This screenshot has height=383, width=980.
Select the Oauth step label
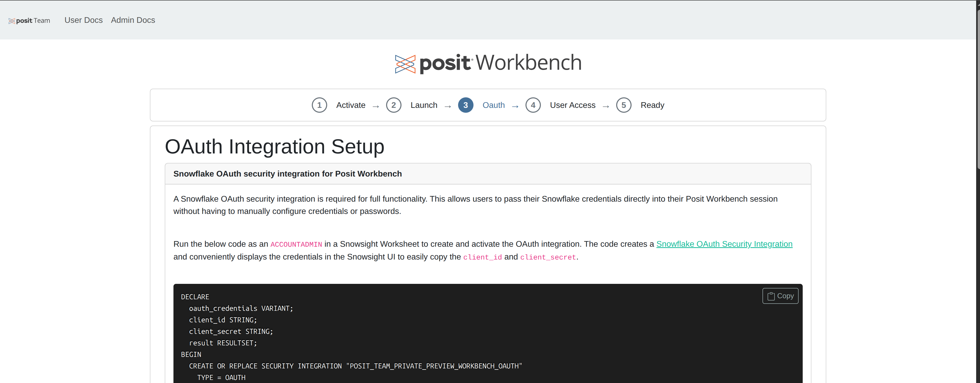(x=493, y=105)
